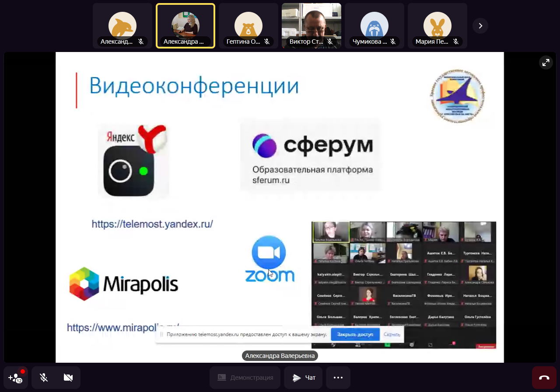
Task: Click the Zoom logo on slide
Action: pos(269,259)
